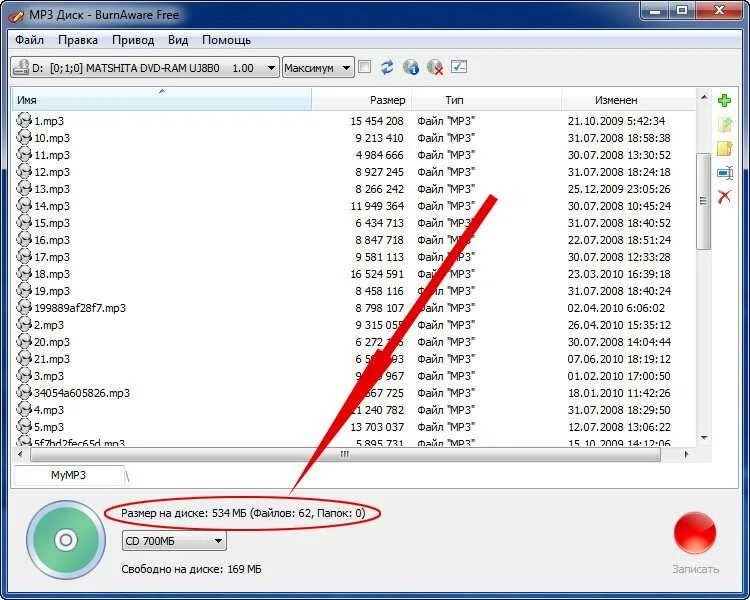
Task: Add files with the green plus icon
Action: [x=724, y=100]
